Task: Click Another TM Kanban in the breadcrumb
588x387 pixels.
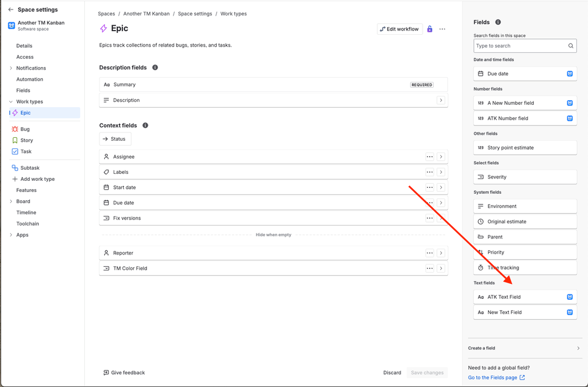Action: pos(146,14)
